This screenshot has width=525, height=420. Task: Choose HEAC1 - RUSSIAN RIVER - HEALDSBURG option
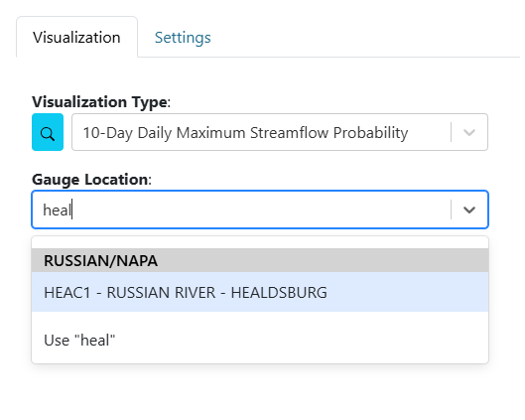pyautogui.click(x=260, y=292)
